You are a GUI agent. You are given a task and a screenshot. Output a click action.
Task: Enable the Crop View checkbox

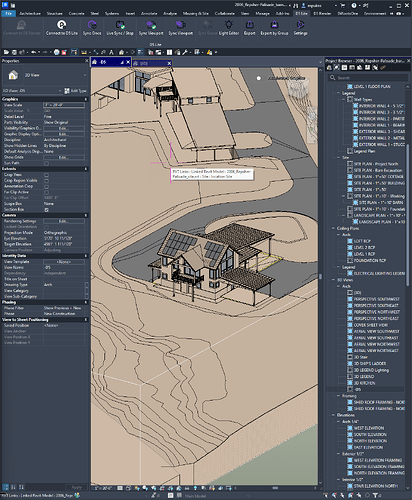click(46, 175)
